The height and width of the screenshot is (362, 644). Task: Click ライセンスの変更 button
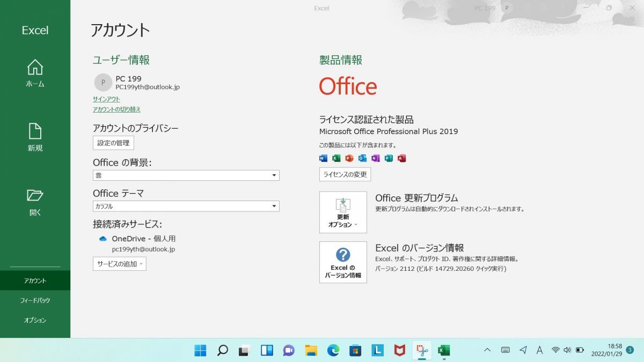click(345, 174)
